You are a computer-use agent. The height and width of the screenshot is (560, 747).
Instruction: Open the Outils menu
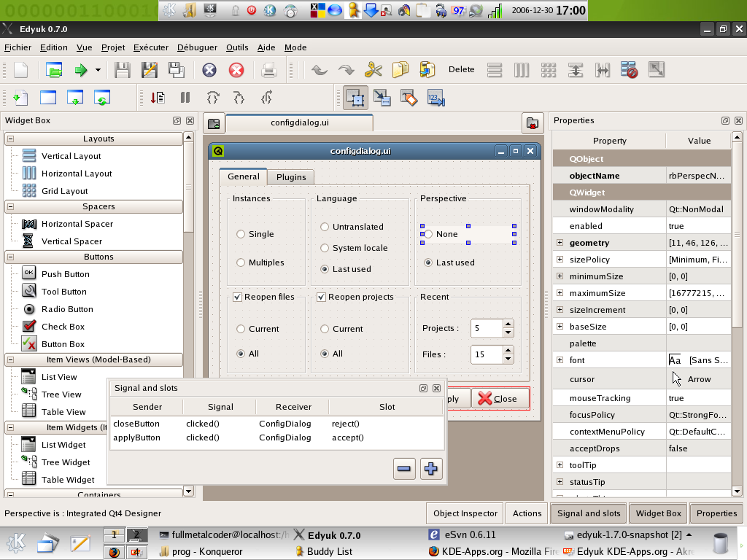[x=237, y=47]
